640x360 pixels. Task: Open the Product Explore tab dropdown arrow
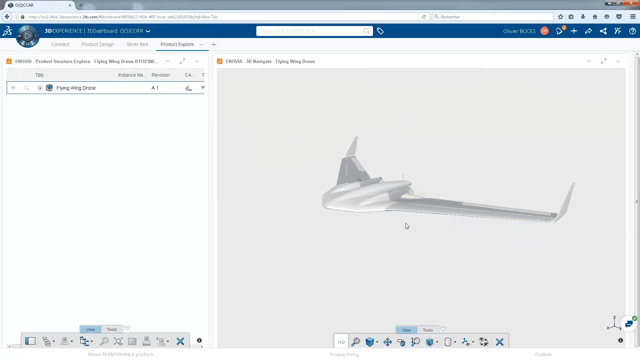tap(201, 44)
